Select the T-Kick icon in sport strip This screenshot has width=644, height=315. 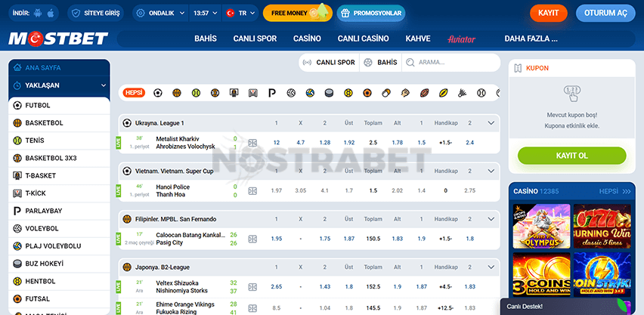253,93
